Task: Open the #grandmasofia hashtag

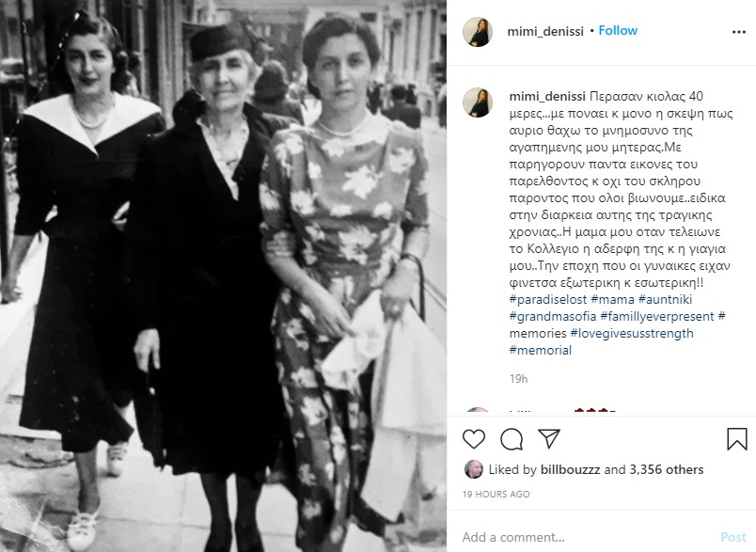Action: (553, 316)
